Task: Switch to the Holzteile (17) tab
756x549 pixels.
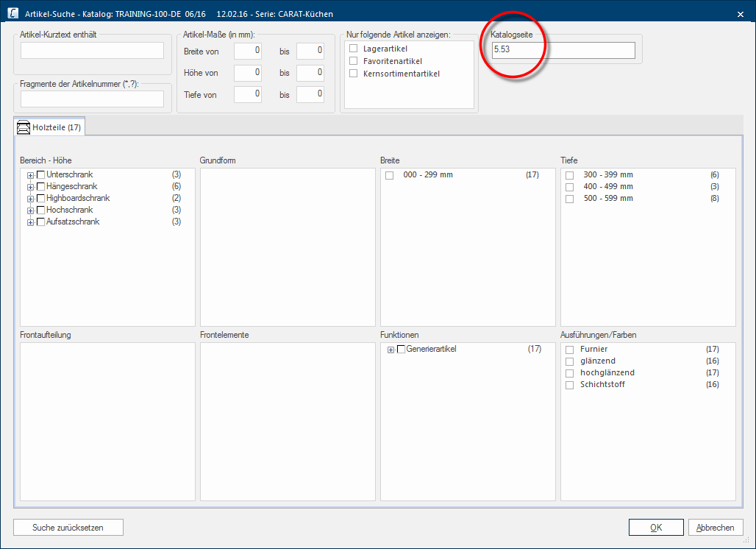Action: tap(50, 127)
